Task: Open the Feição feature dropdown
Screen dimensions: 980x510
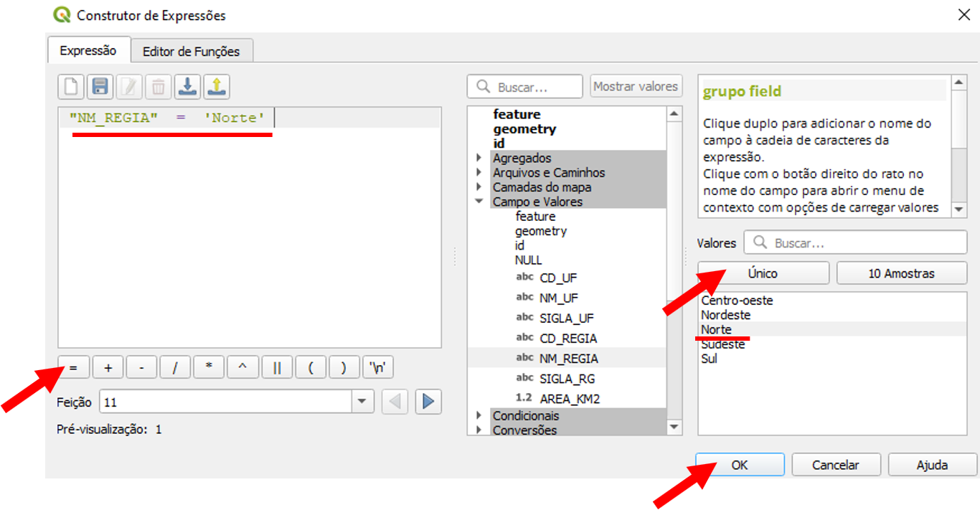Action: point(362,402)
